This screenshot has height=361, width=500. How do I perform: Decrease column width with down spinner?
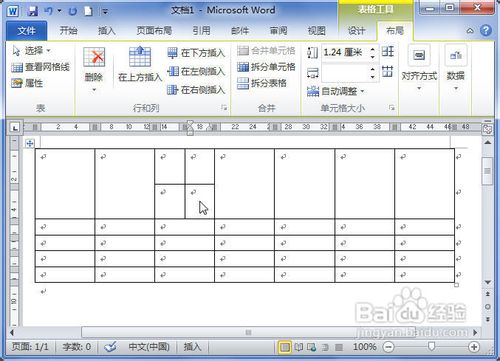(x=373, y=77)
